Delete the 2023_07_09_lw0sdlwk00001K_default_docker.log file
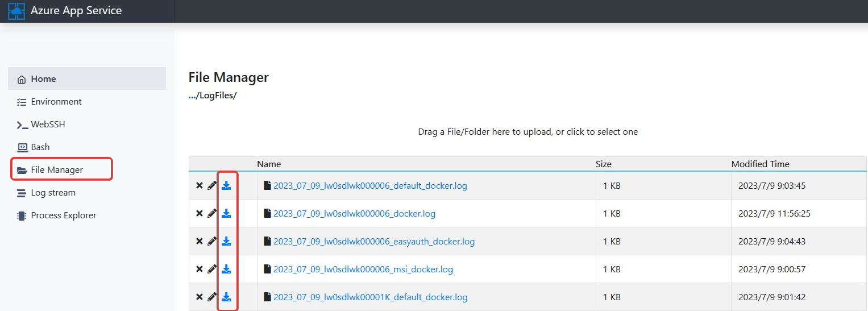The height and width of the screenshot is (311, 868). [x=200, y=297]
